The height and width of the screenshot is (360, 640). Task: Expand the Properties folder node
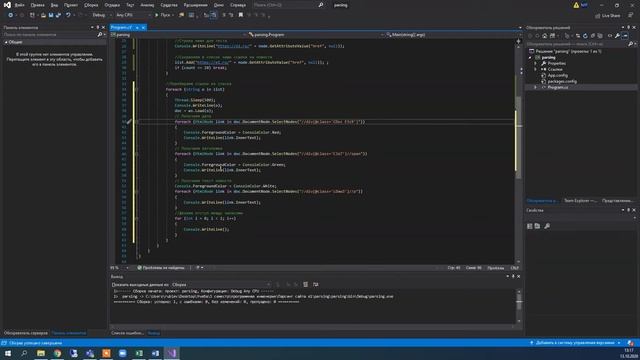[536, 63]
